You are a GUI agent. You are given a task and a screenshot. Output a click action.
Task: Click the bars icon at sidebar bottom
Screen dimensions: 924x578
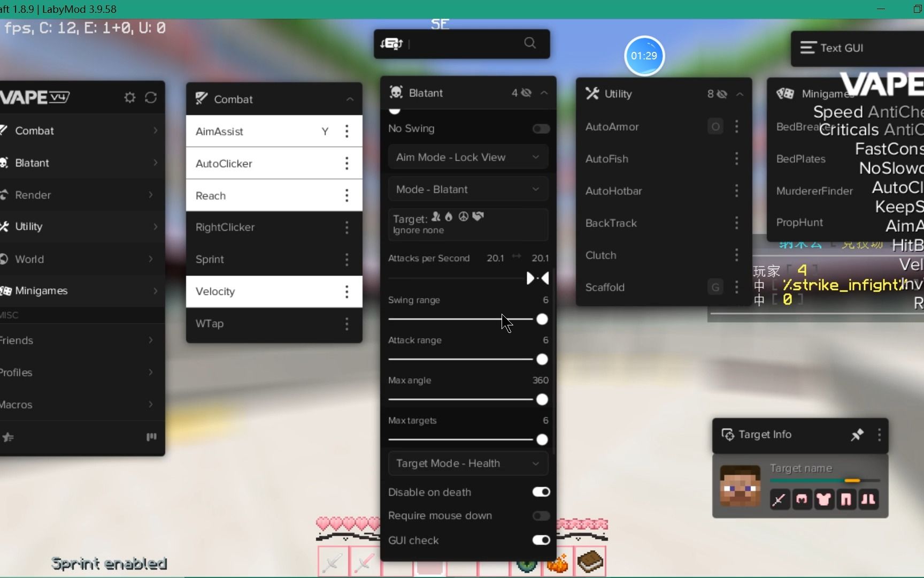tap(151, 437)
